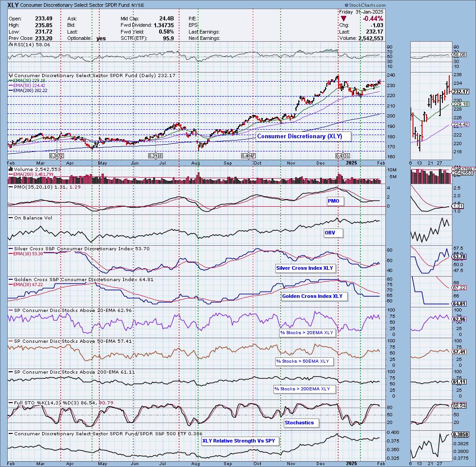Click the Low value 231.72

(44, 32)
